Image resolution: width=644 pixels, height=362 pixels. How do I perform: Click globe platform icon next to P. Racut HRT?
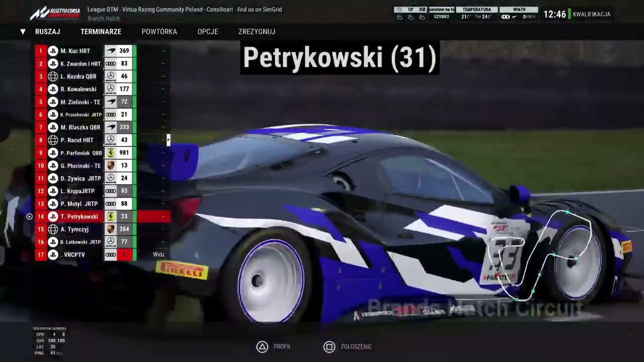coord(53,140)
